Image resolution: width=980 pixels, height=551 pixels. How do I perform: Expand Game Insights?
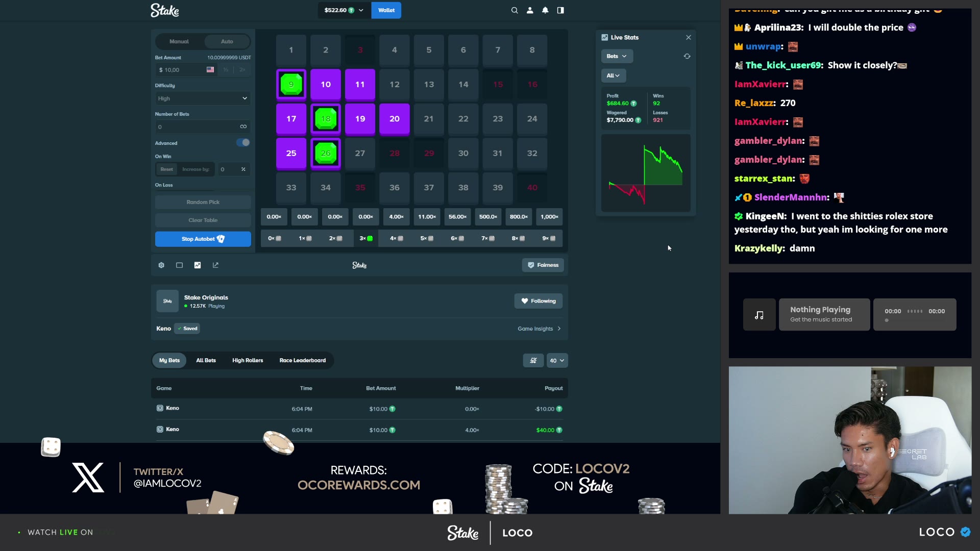pyautogui.click(x=539, y=329)
